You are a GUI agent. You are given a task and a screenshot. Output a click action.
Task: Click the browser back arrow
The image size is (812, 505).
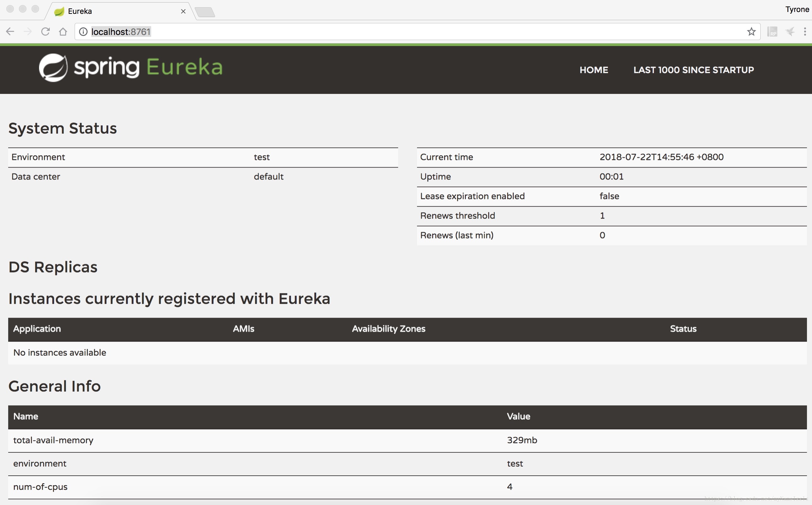coord(10,32)
